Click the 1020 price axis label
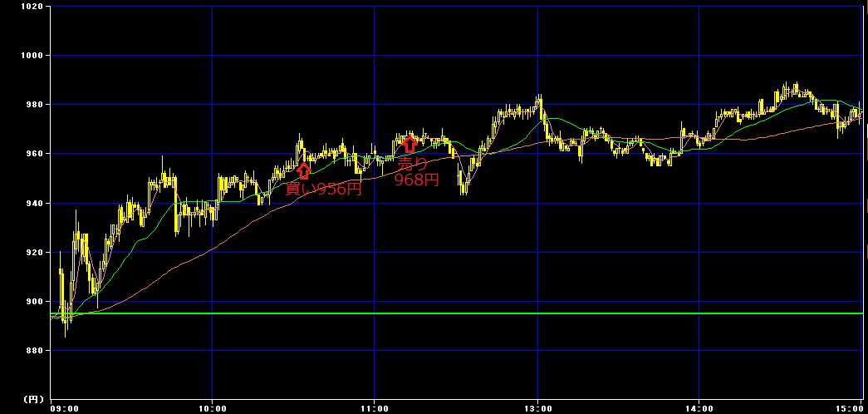Viewport: 868px width, 414px height. tap(32, 6)
